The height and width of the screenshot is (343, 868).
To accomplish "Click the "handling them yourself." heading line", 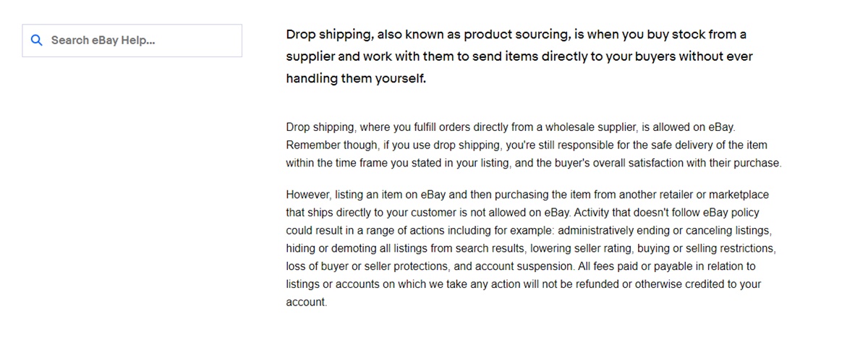I will [356, 79].
